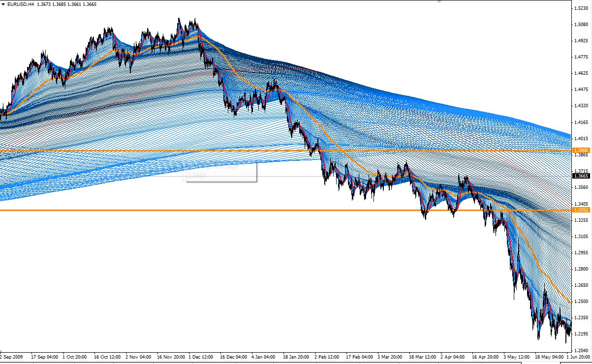
Task: Select the lower orange horizontal line
Action: coord(148,211)
